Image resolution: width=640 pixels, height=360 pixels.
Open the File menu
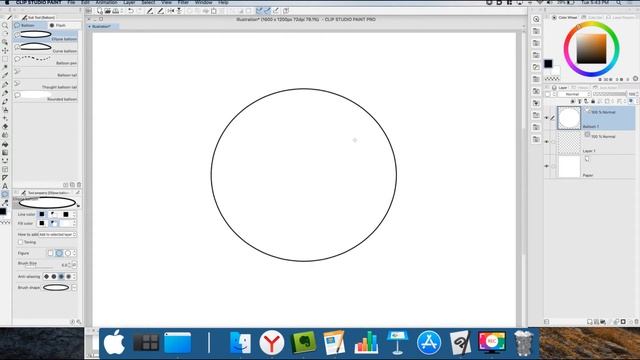(x=71, y=2)
